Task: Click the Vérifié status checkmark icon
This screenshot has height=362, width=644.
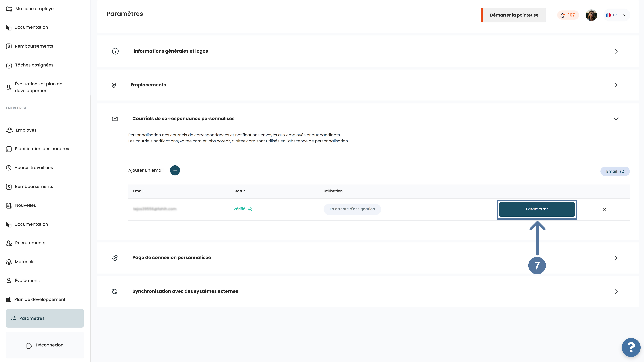Action: pos(250,209)
